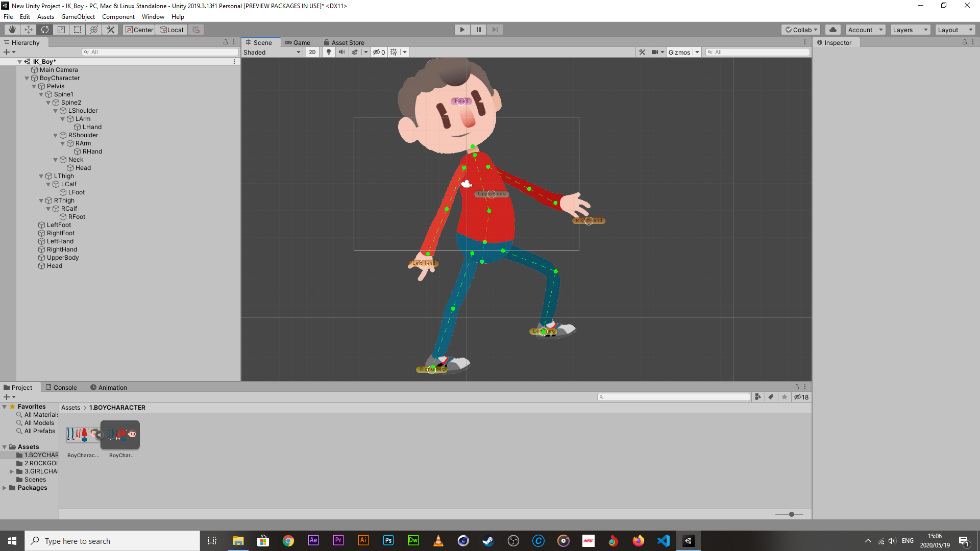Screen dimensions: 980x551
Task: Select the Rect transform tool
Action: coord(78,30)
